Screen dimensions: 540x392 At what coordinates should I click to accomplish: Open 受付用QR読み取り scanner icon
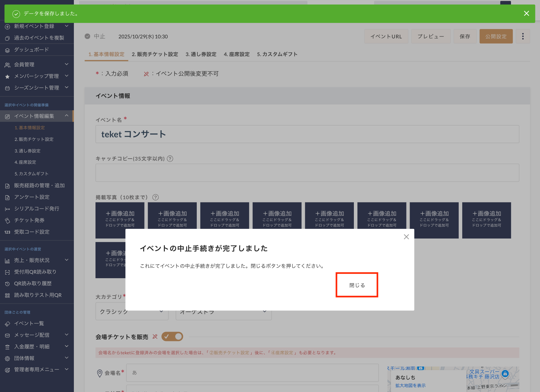(7, 272)
